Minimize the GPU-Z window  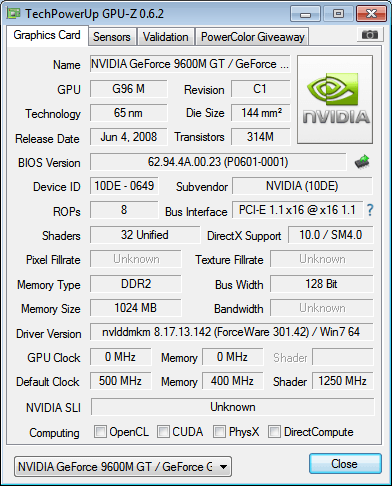click(x=305, y=14)
